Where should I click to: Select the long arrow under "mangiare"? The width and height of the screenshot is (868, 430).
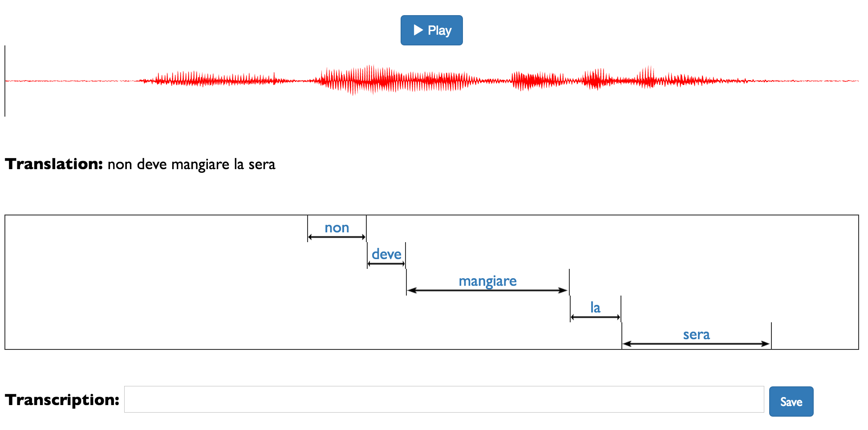(487, 290)
